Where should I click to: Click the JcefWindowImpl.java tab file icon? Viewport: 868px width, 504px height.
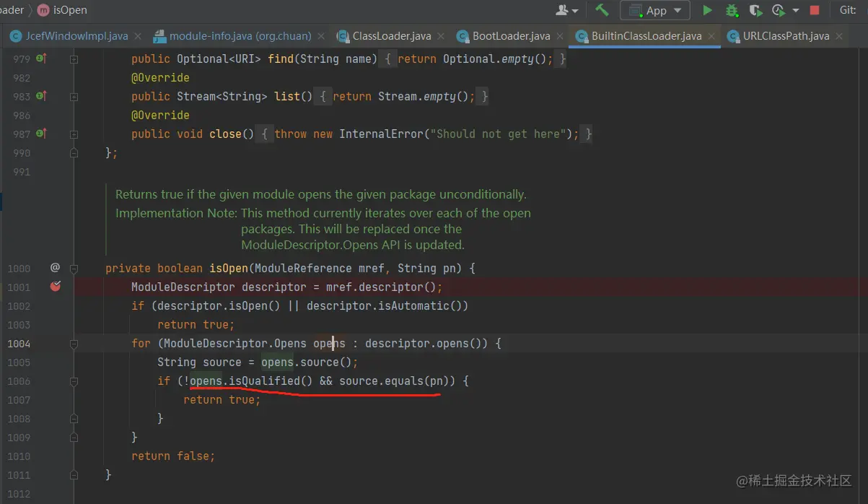(16, 35)
